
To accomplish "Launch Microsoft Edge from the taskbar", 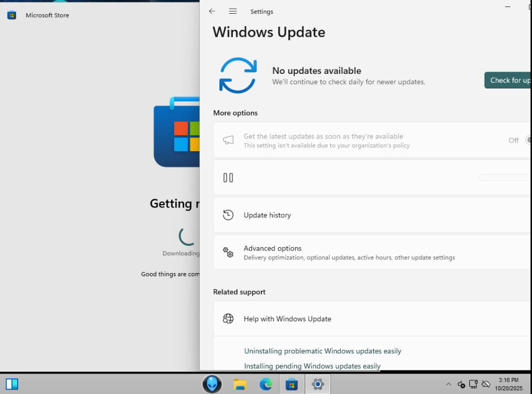I will (x=266, y=384).
